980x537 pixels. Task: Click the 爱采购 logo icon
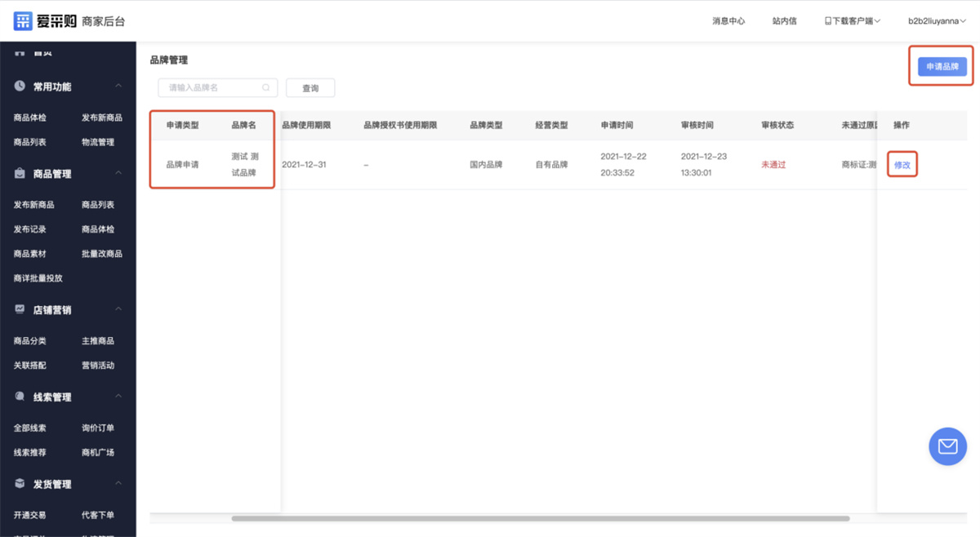[23, 21]
